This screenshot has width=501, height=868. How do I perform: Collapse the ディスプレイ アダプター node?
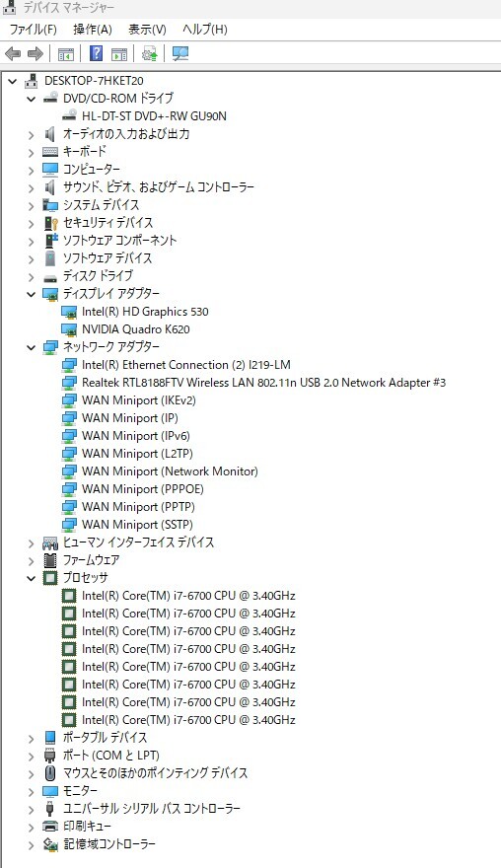[x=31, y=294]
